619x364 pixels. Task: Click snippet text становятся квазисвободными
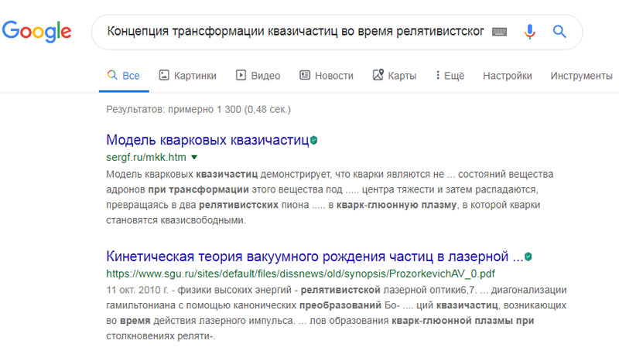tap(176, 220)
